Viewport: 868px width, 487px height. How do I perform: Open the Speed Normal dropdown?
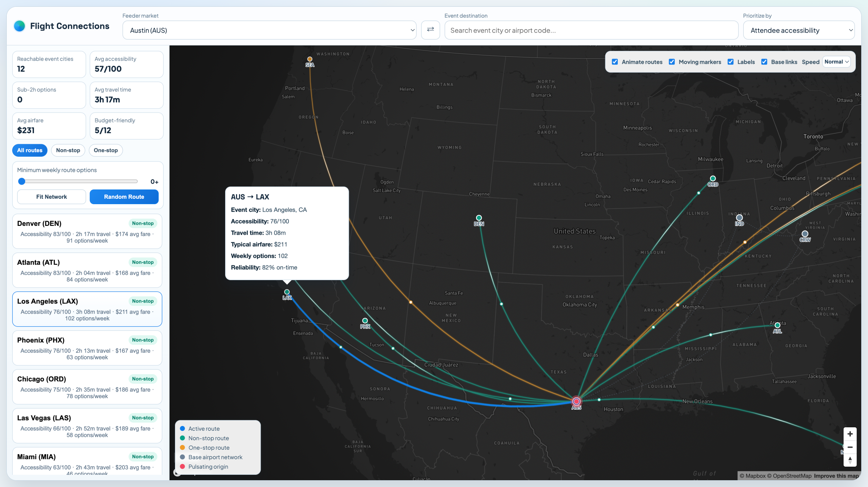pos(836,62)
